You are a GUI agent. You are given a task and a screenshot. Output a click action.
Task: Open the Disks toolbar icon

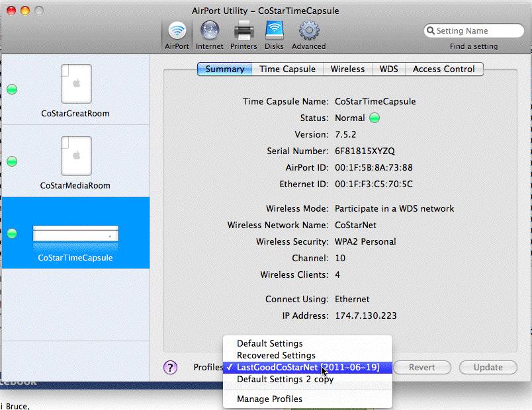(x=274, y=30)
